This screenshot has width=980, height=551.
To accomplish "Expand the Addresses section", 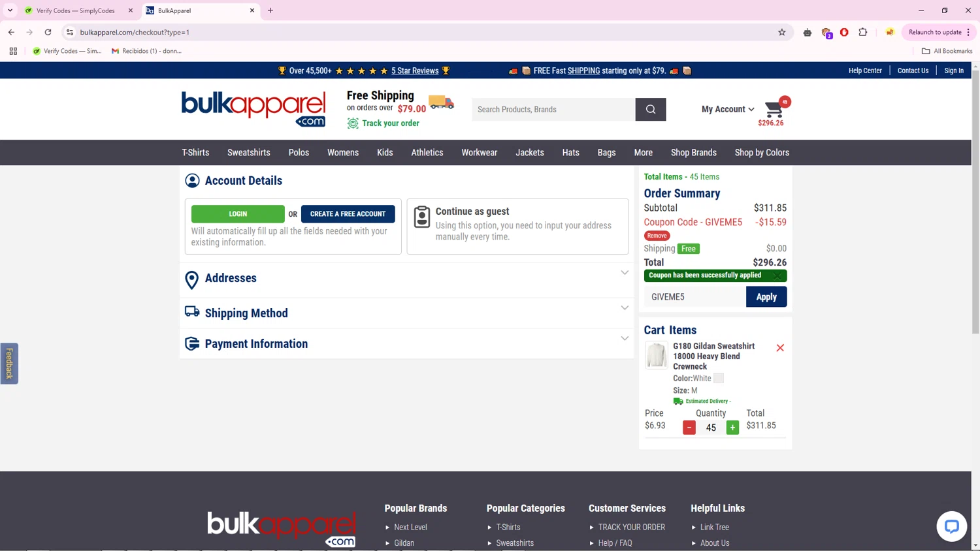I will [x=625, y=273].
